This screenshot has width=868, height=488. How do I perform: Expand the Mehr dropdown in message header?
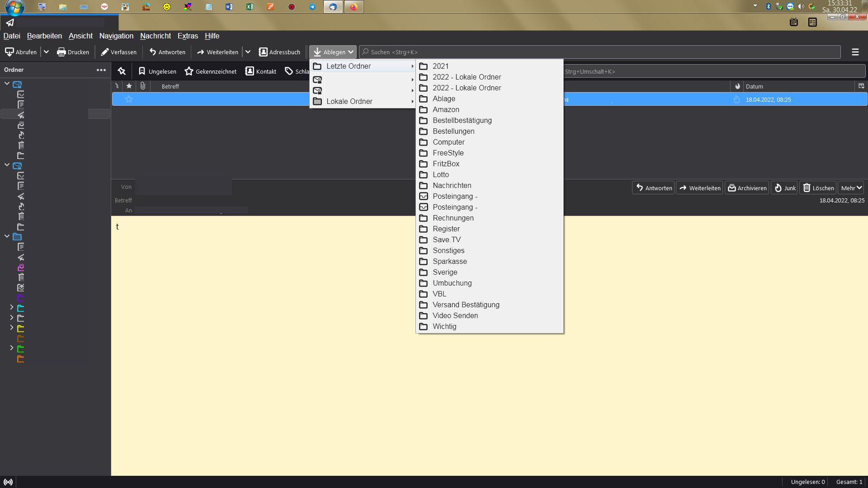click(x=851, y=188)
